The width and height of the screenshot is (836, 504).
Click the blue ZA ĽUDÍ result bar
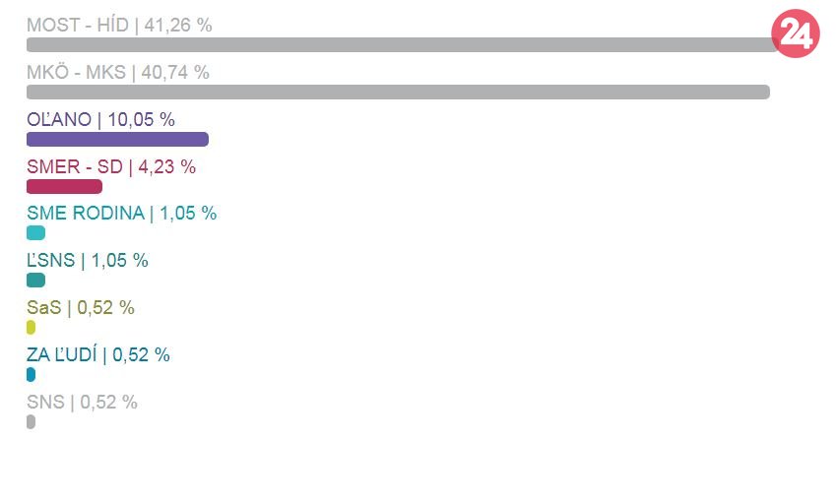tap(32, 375)
